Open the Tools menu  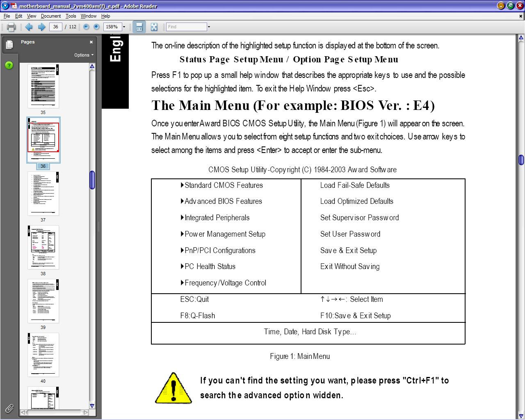71,16
